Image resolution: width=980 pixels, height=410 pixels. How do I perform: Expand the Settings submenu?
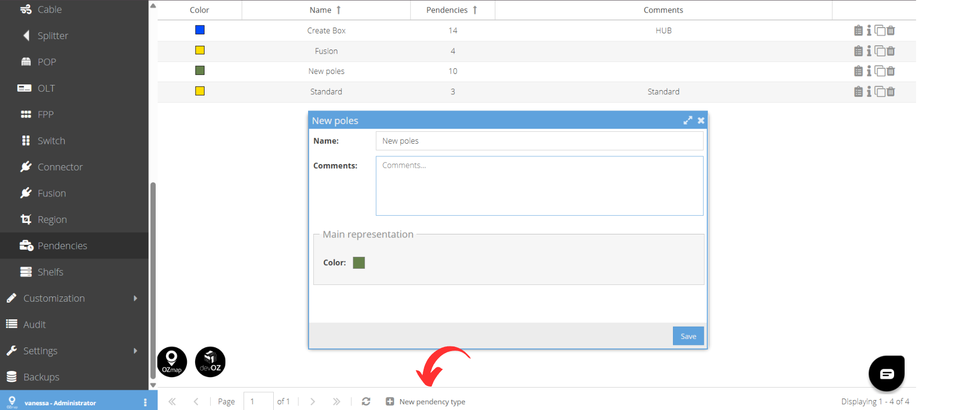click(x=74, y=351)
